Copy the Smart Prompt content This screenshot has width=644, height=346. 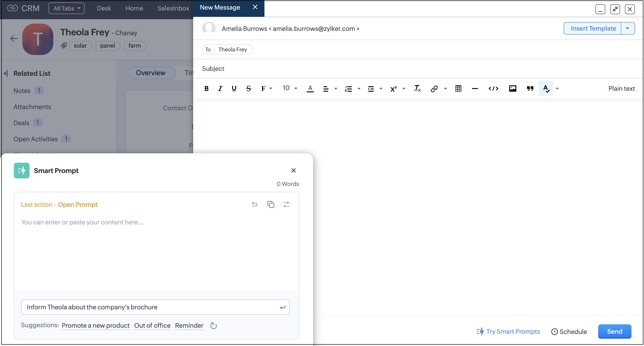[x=271, y=204]
